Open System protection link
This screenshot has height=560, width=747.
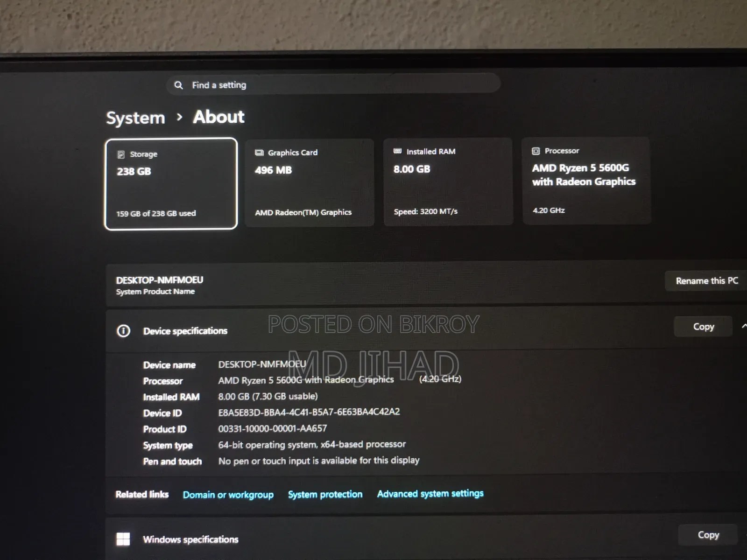point(325,494)
